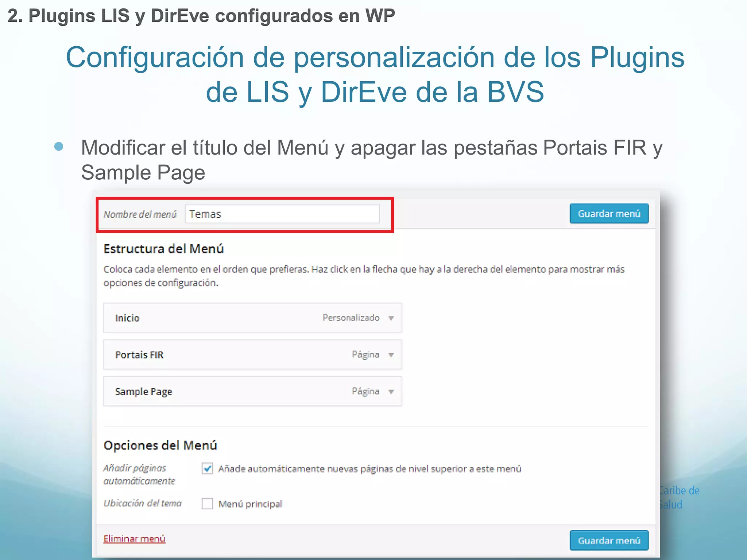Click the top Guardar menú button
This screenshot has width=747, height=560.
pyautogui.click(x=609, y=213)
